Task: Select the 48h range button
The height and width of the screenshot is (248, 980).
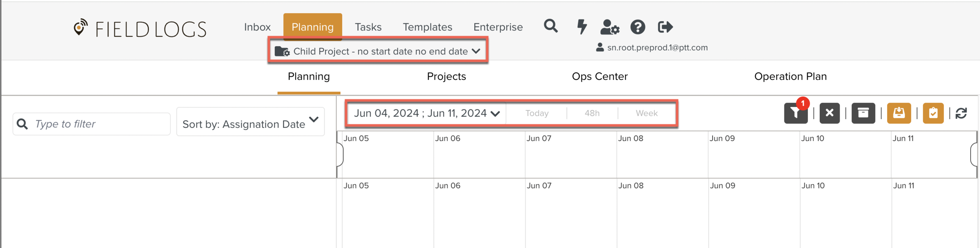Action: click(592, 113)
